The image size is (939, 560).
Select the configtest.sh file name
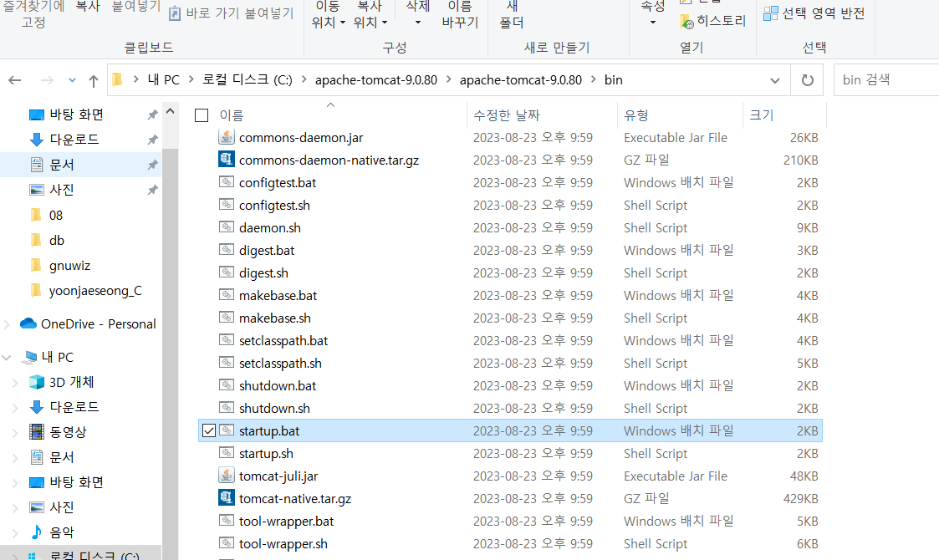274,206
